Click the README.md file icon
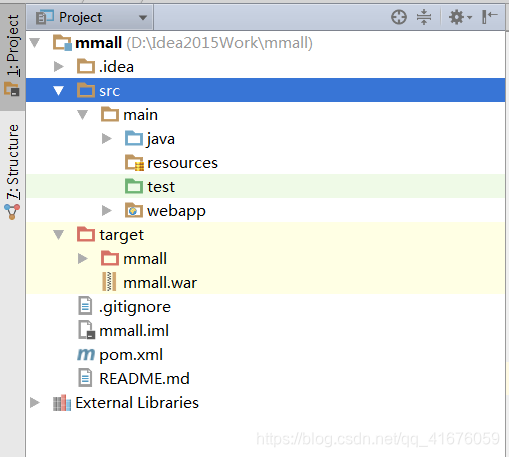 coord(85,378)
